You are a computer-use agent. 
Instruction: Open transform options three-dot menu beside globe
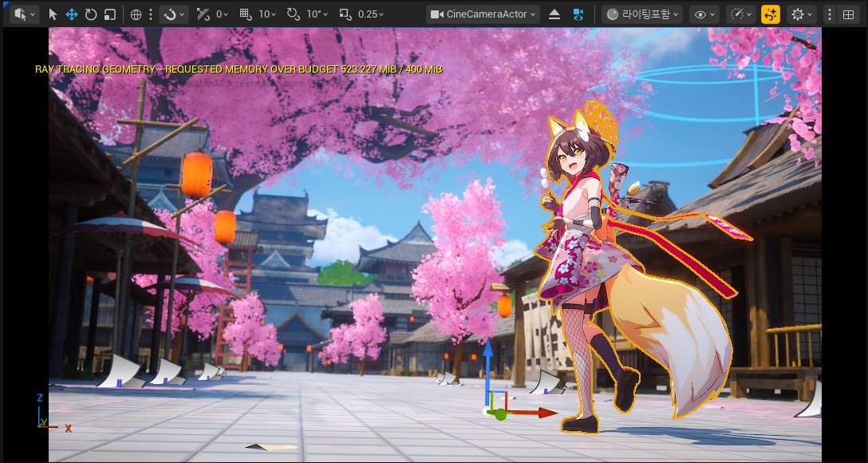tap(150, 14)
